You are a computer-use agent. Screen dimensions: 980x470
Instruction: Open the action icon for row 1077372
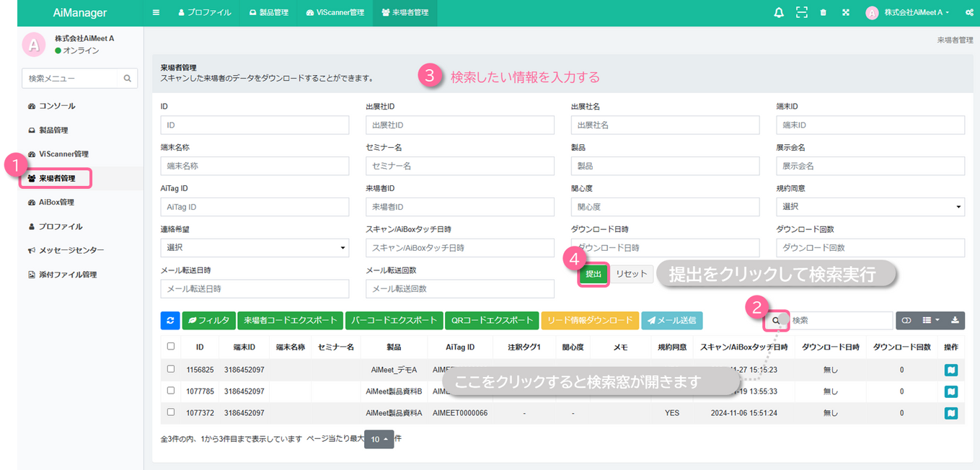[x=951, y=413]
